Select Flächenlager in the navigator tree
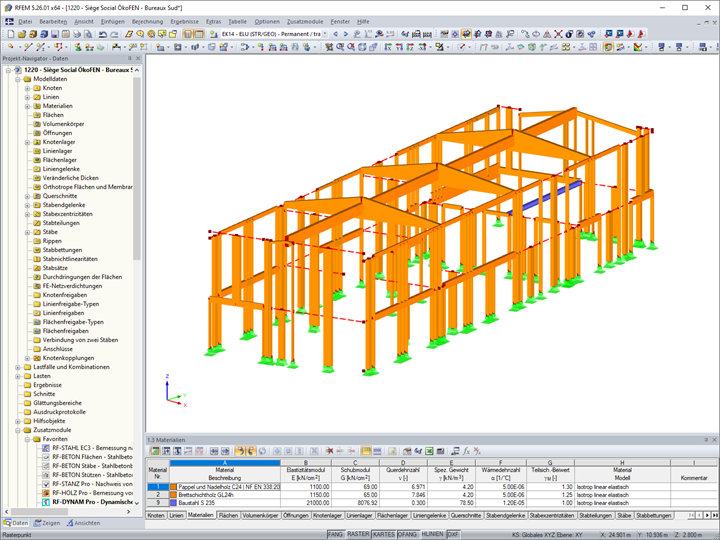Image resolution: width=720 pixels, height=540 pixels. click(x=59, y=160)
